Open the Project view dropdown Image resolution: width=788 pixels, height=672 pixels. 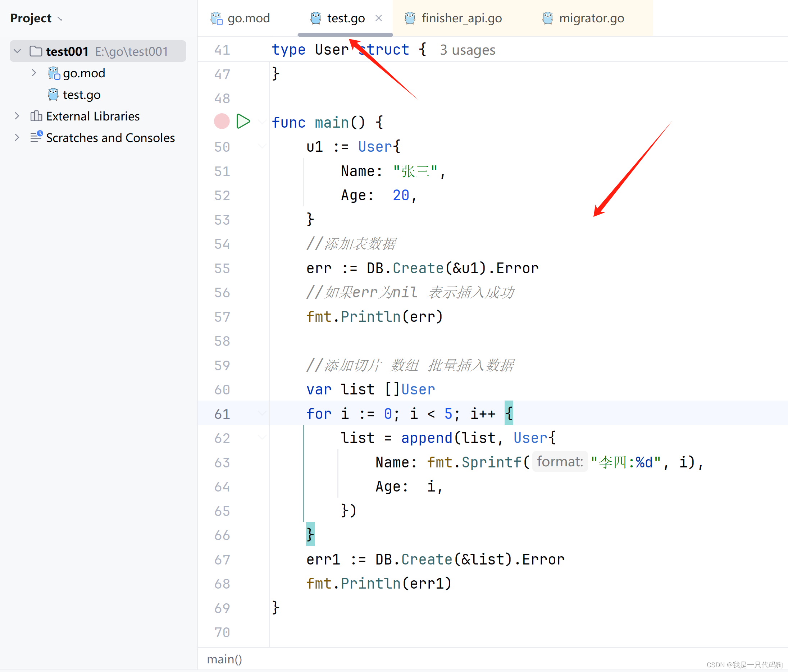click(x=60, y=19)
